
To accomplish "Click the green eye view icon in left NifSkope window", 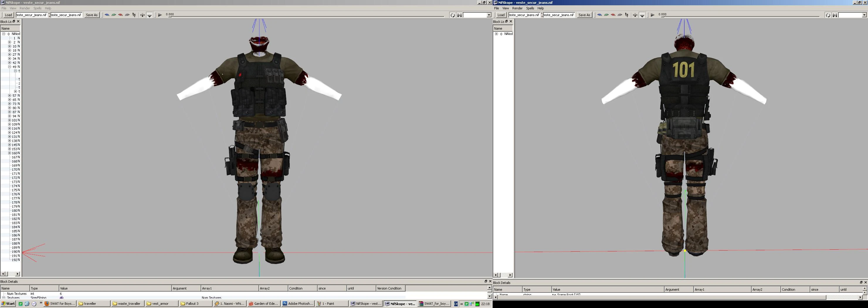I will click(113, 15).
